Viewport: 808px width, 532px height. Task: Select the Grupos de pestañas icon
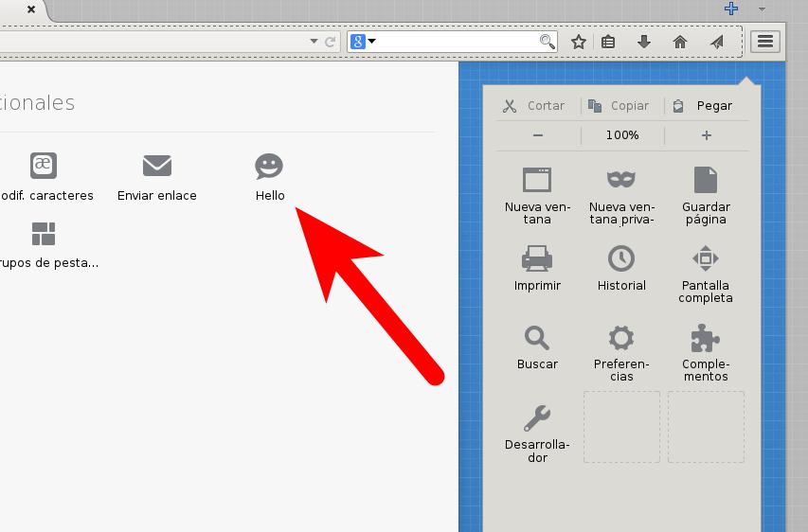click(44, 233)
